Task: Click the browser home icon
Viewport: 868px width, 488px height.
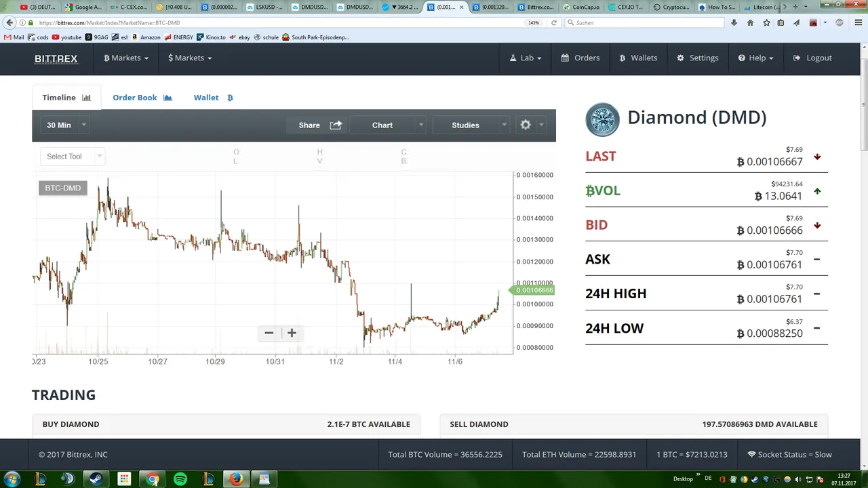Action: tap(750, 22)
